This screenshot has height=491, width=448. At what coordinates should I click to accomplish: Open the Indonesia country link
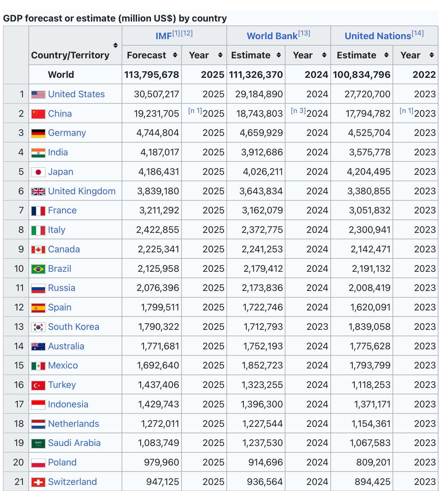click(68, 404)
